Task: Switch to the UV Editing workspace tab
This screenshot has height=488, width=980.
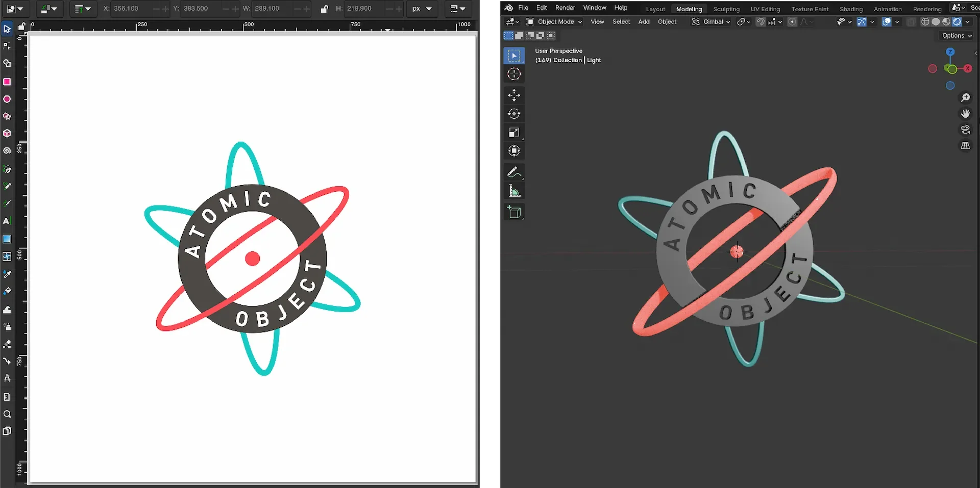Action: [x=765, y=9]
